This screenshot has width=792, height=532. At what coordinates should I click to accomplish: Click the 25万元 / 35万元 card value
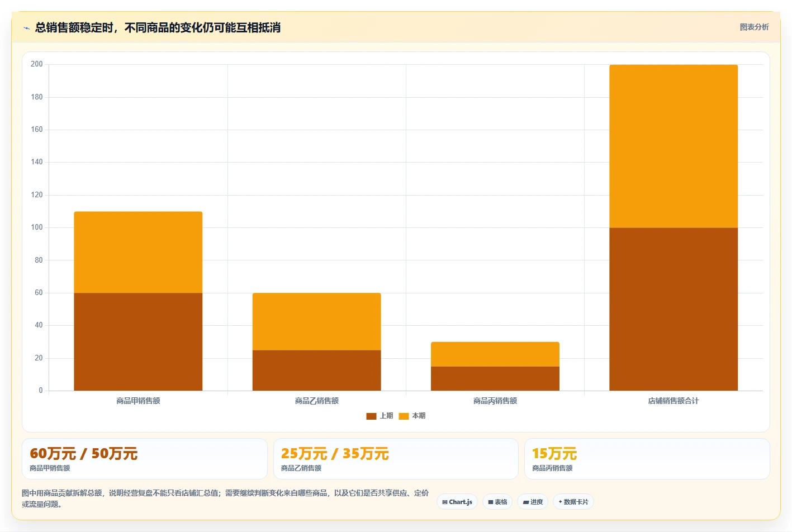point(335,453)
